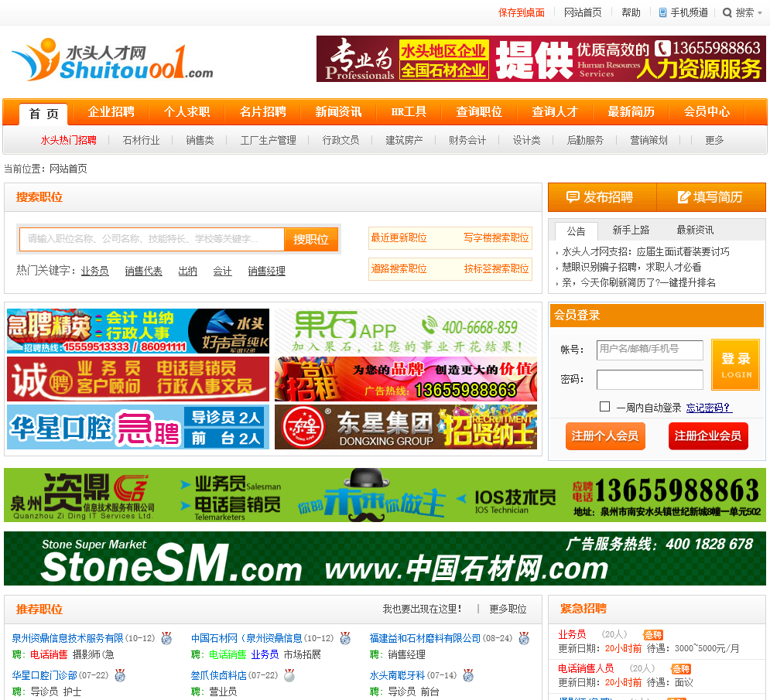Open the 东星集团 recruitment banner
770x700 pixels.
(x=406, y=427)
